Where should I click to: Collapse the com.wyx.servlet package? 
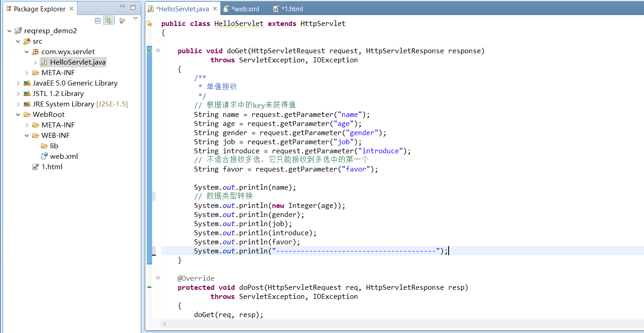point(27,52)
